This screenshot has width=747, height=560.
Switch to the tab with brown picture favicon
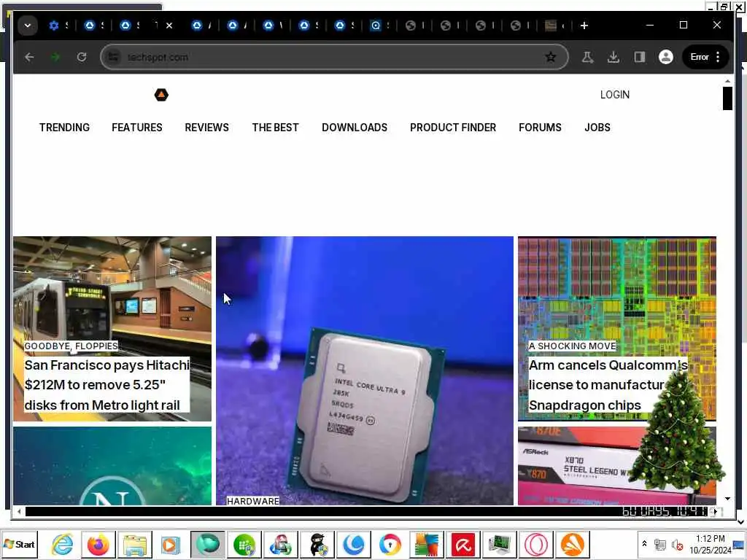click(551, 26)
